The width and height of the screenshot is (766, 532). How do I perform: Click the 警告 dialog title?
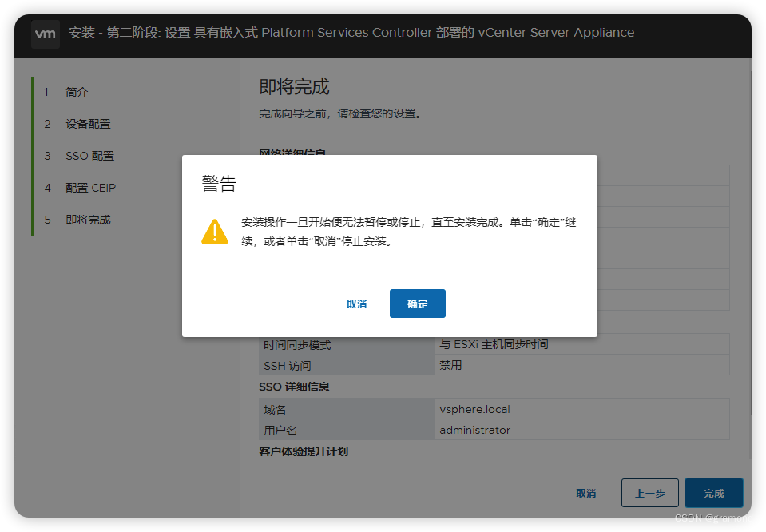pyautogui.click(x=219, y=184)
